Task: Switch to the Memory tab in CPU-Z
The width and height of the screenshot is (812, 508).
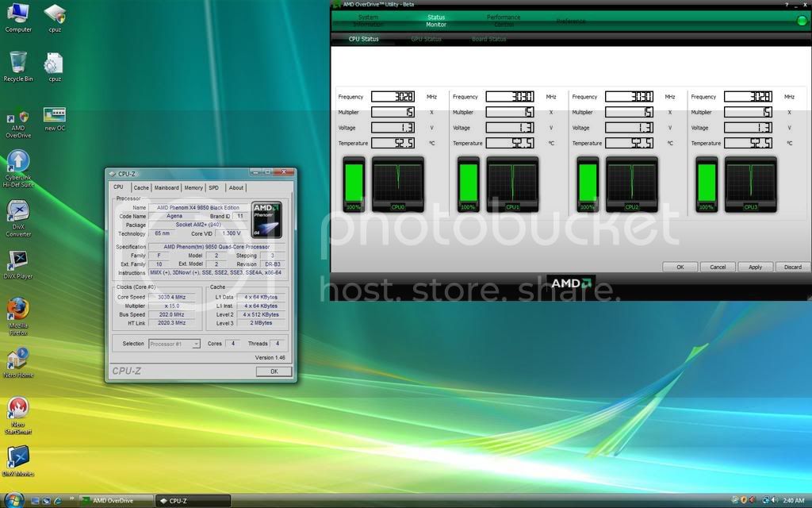Action: [193, 187]
